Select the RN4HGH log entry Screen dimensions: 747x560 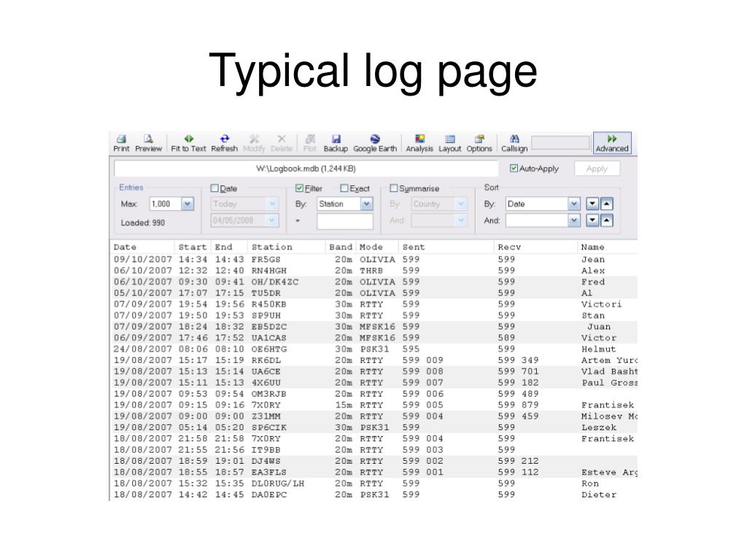(x=374, y=271)
